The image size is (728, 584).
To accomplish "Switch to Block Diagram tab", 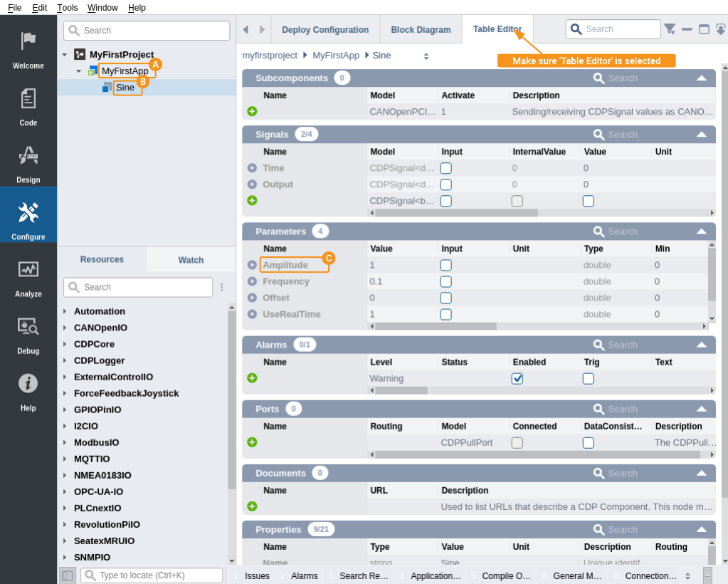I will point(421,30).
